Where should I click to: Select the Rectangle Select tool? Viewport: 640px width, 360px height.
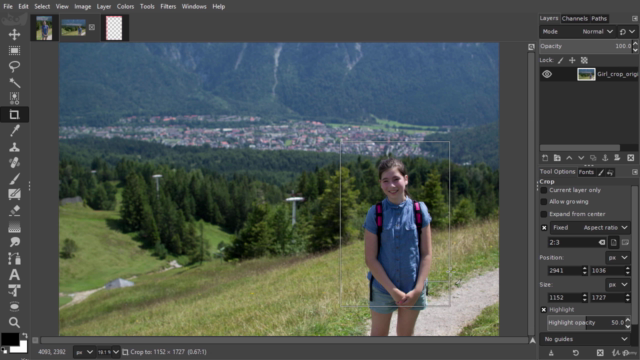[x=14, y=51]
